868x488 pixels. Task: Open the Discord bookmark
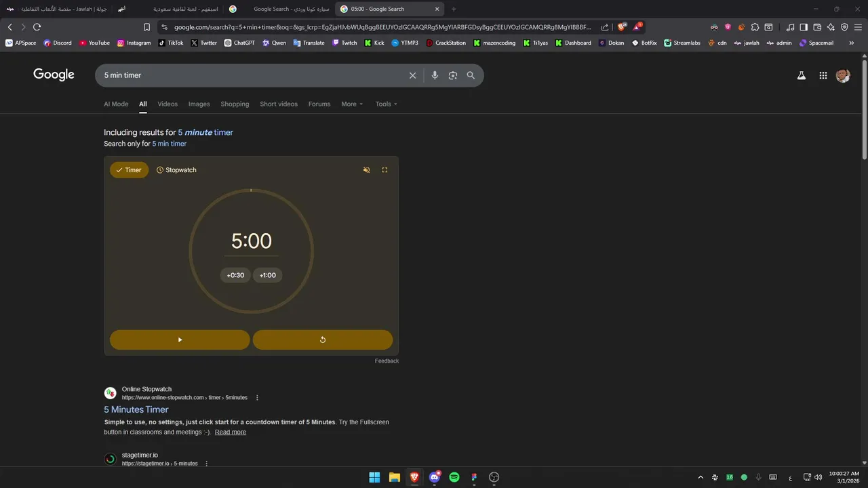click(57, 43)
